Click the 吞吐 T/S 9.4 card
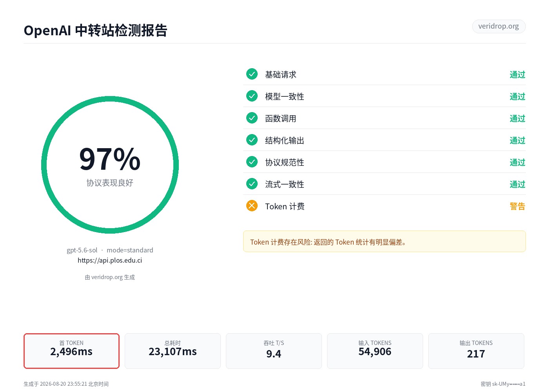This screenshot has height=392, width=549. (274, 351)
